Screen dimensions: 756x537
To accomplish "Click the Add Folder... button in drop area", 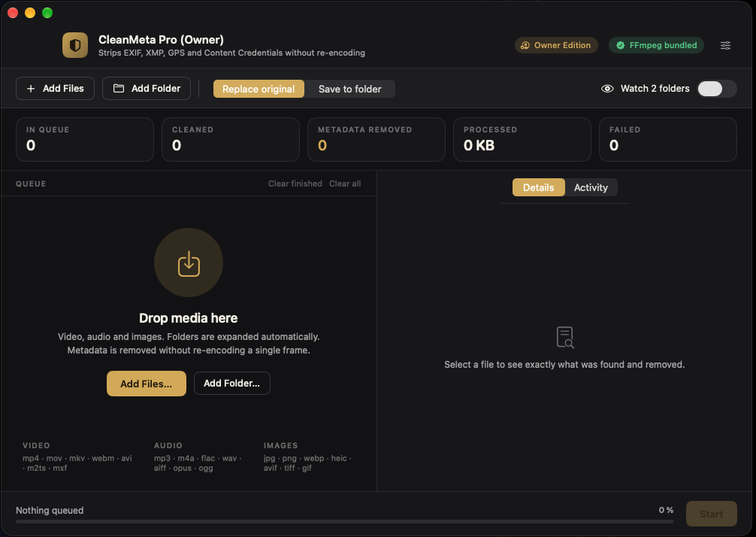I will tap(232, 384).
